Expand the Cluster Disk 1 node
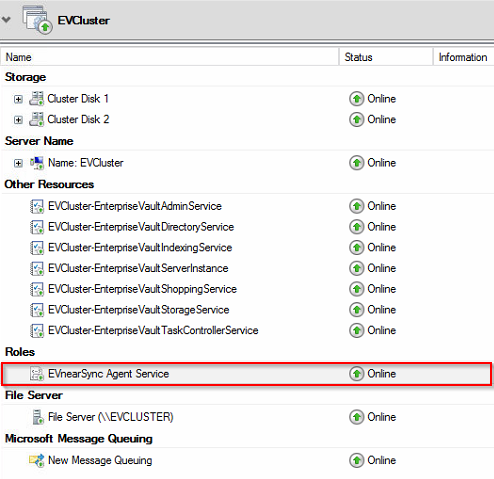The width and height of the screenshot is (494, 479). 18,99
